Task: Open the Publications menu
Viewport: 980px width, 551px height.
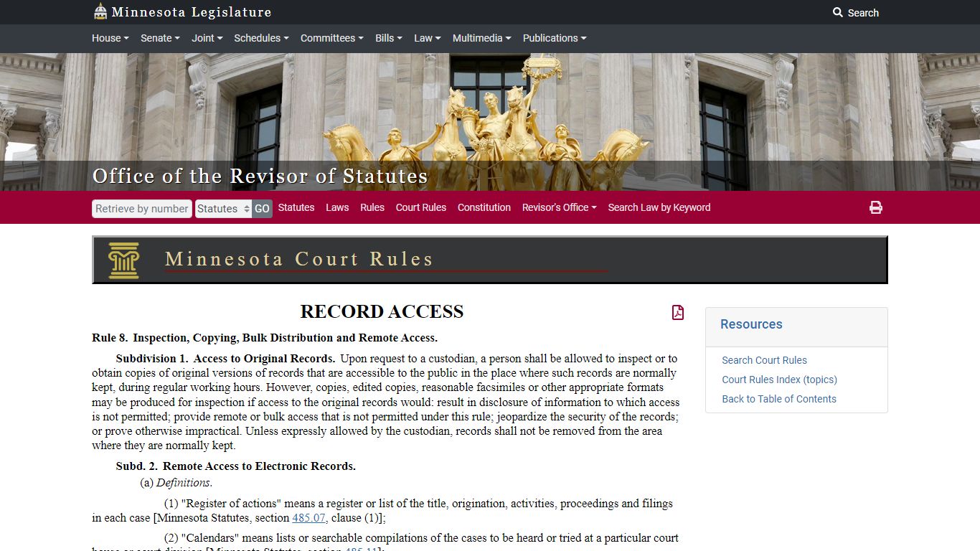Action: click(x=554, y=38)
